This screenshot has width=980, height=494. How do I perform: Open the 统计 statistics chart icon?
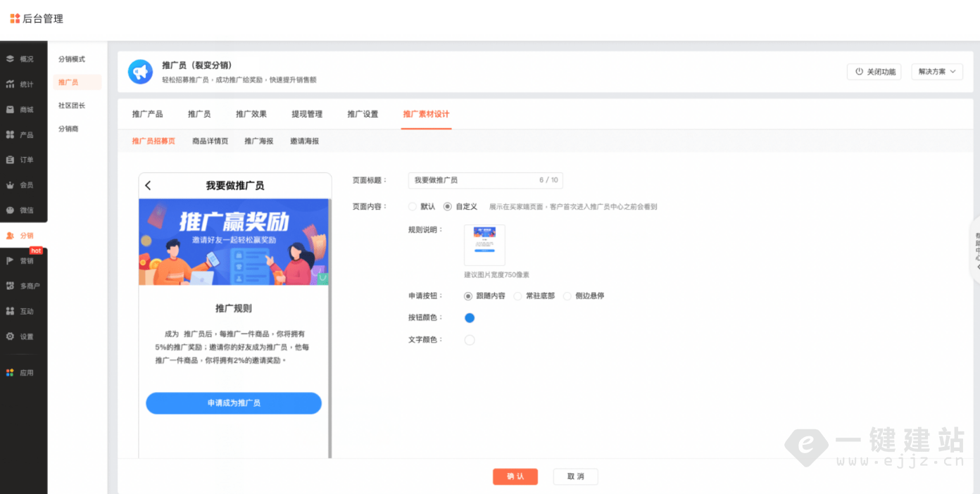[10, 84]
